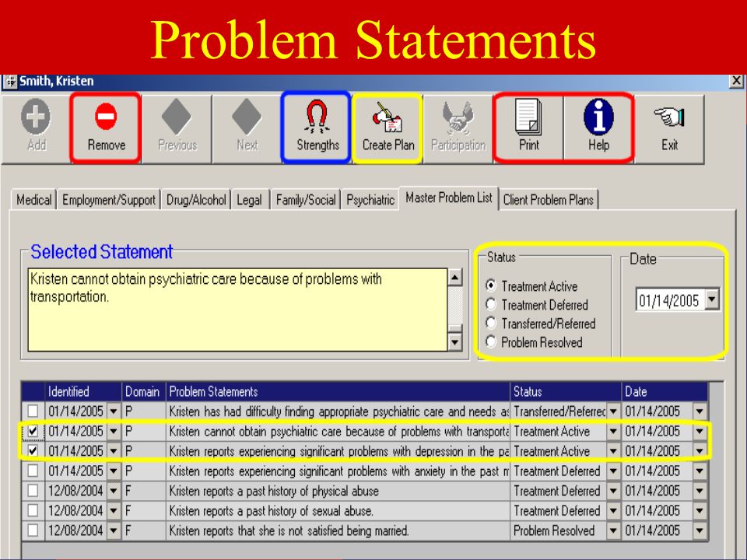Open status dropdown for depression row
The width and height of the screenshot is (747, 560).
pyautogui.click(x=613, y=450)
